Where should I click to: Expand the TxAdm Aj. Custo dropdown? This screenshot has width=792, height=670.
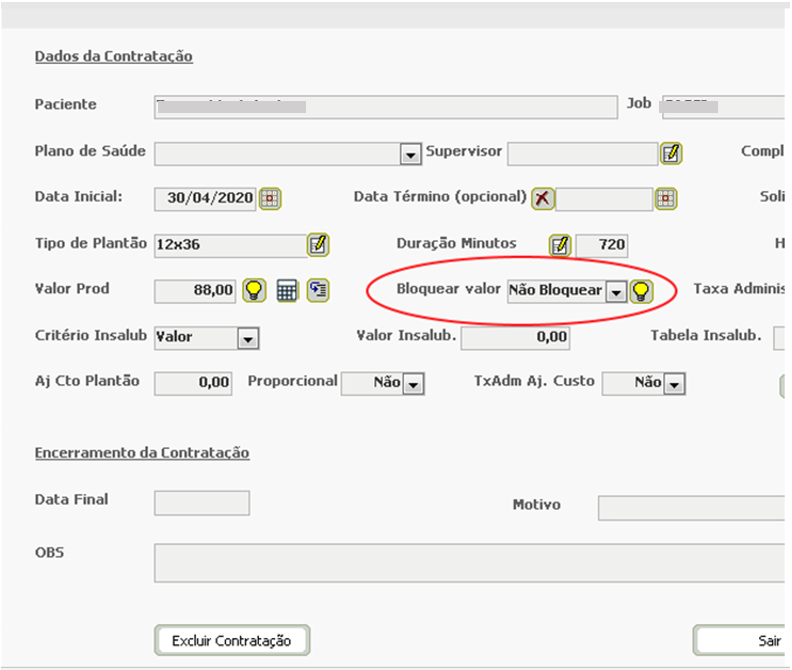click(x=674, y=383)
